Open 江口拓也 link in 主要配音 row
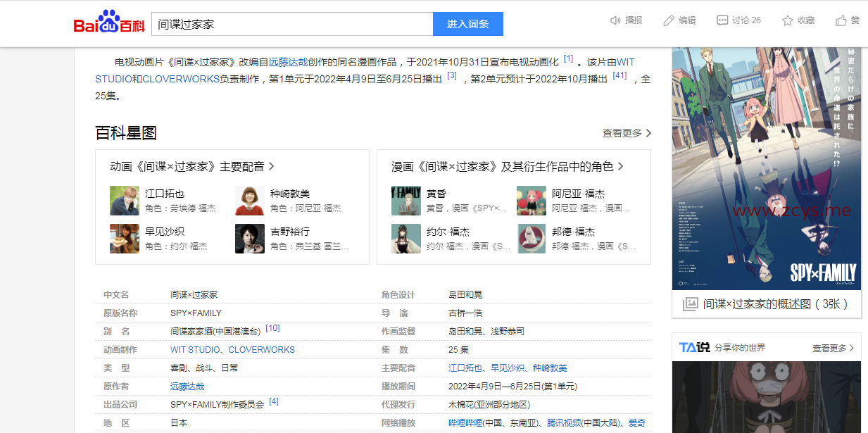This screenshot has width=868, height=433. (x=465, y=368)
